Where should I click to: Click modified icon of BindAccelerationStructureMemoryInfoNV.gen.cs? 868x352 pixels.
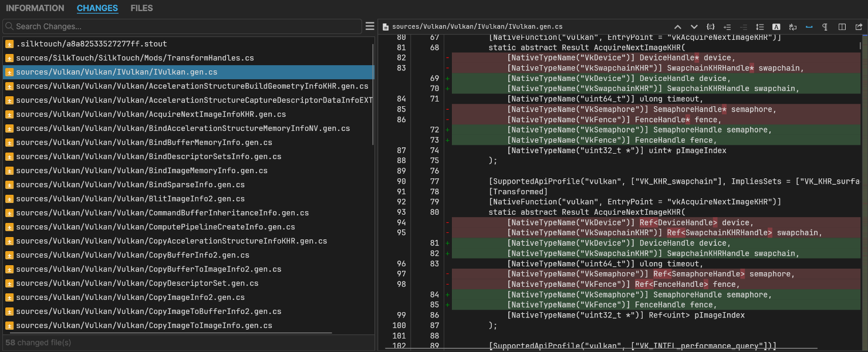tap(9, 128)
